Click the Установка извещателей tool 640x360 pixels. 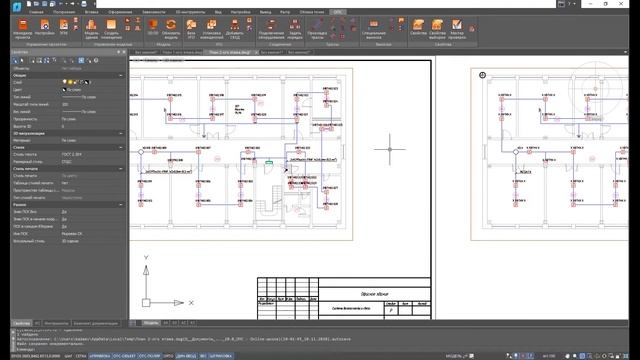[x=211, y=29]
